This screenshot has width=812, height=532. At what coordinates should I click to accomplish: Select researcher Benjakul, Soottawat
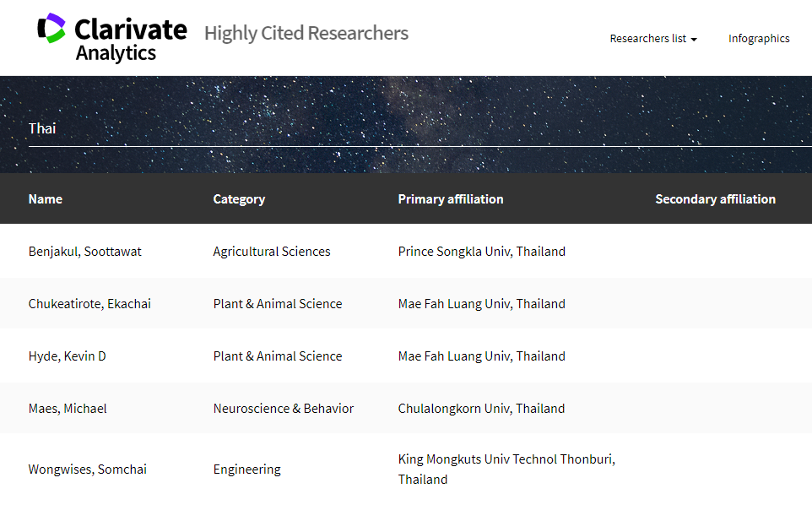click(x=85, y=252)
